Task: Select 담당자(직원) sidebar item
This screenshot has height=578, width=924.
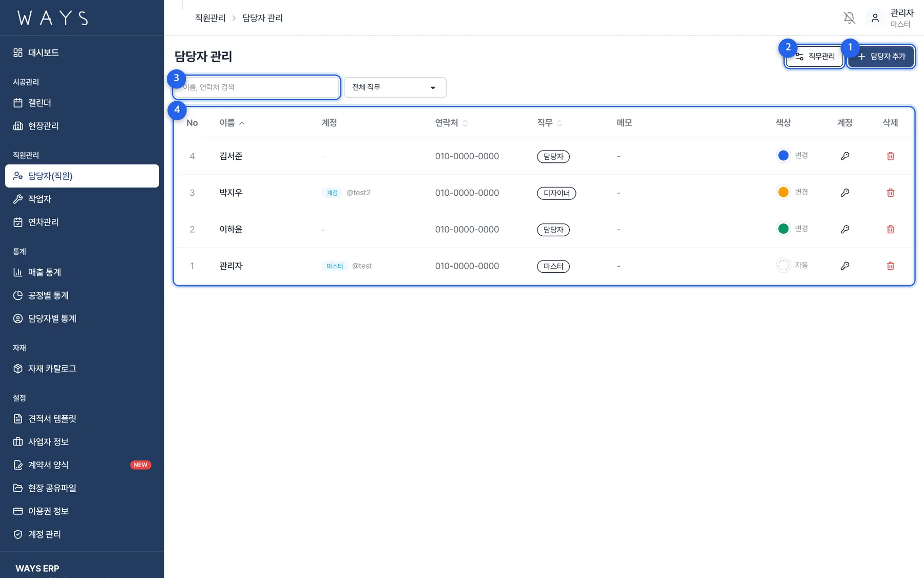Action: [82, 176]
